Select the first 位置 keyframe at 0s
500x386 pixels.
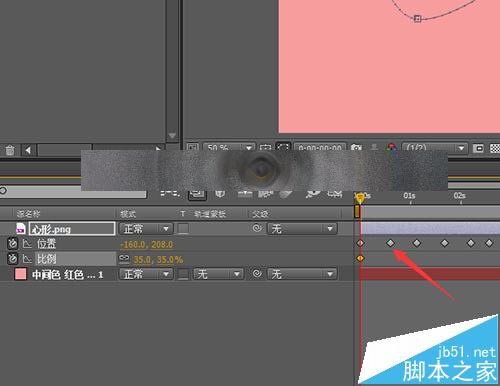pyautogui.click(x=360, y=243)
